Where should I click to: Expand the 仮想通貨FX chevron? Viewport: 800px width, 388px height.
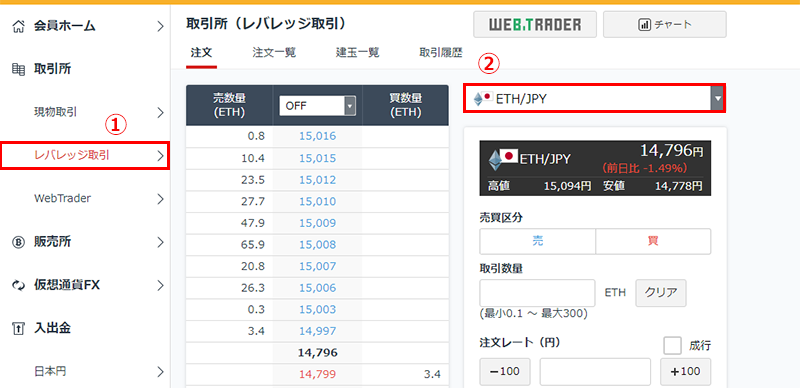tap(160, 285)
